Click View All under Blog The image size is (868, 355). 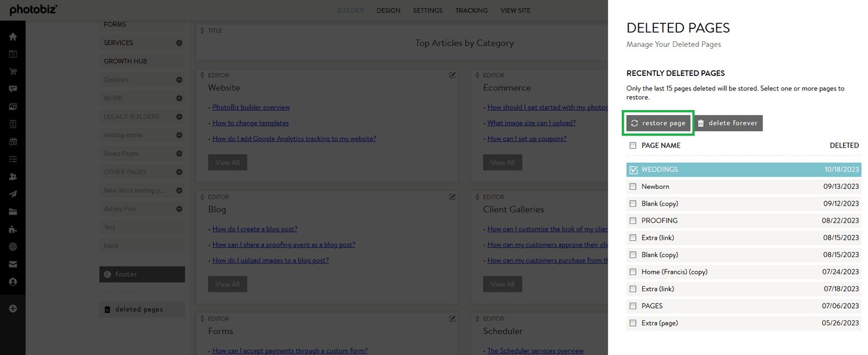point(227,284)
